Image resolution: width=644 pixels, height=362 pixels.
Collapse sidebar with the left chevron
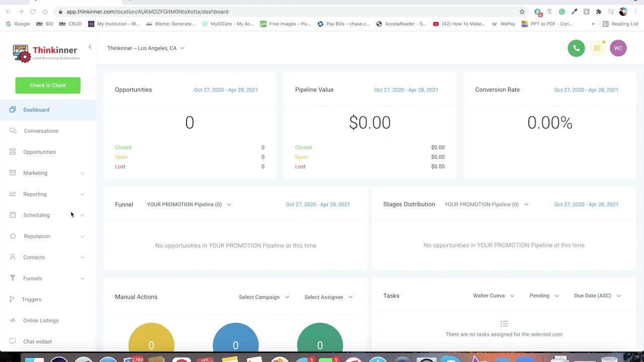(x=90, y=47)
